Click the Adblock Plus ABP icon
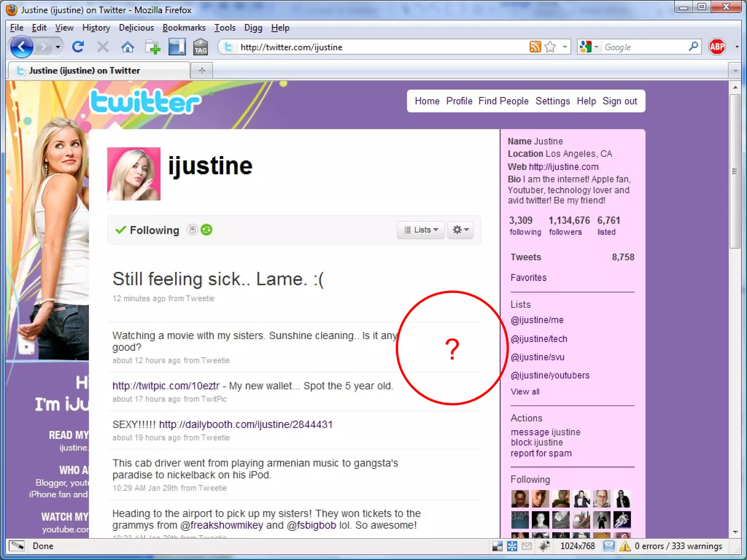 tap(717, 47)
